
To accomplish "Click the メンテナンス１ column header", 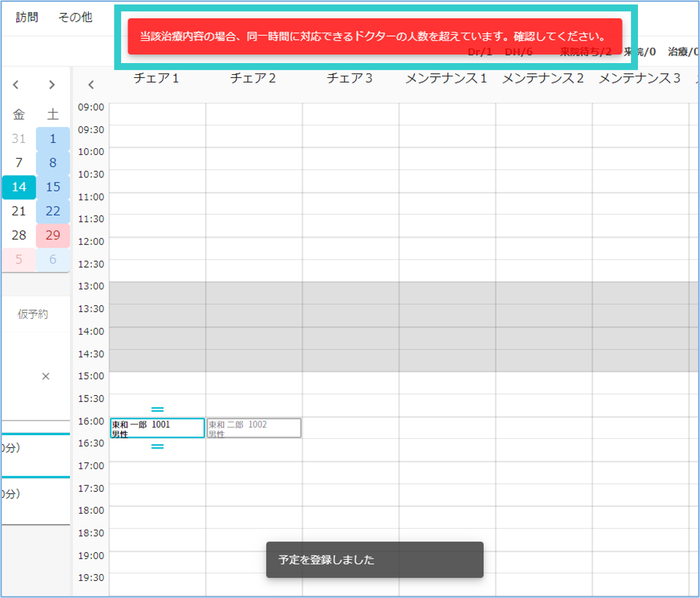I will [446, 78].
